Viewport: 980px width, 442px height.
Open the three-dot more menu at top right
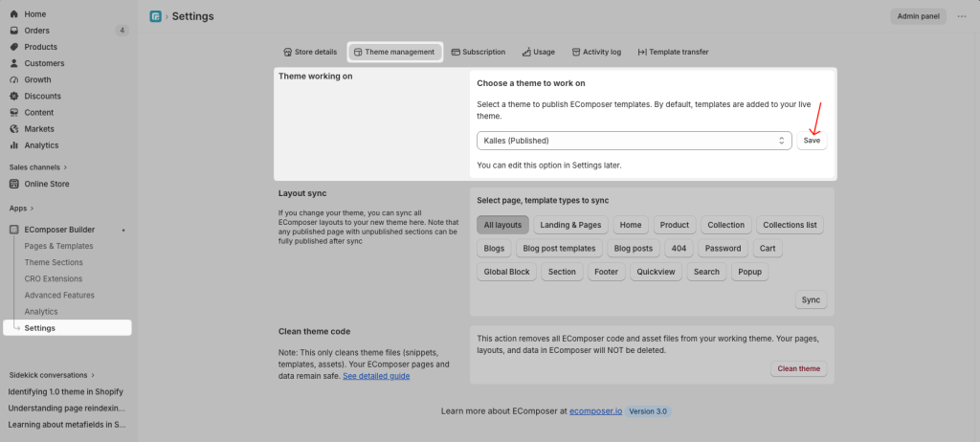point(961,16)
